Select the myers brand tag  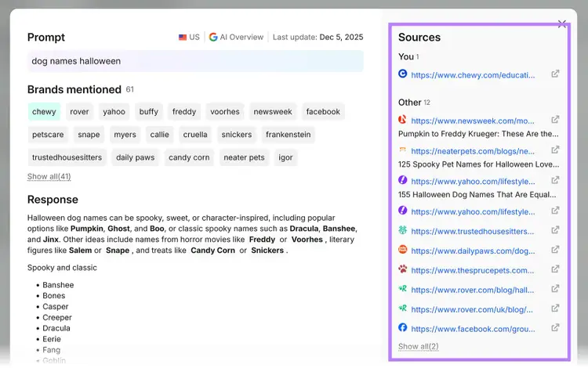(x=125, y=135)
